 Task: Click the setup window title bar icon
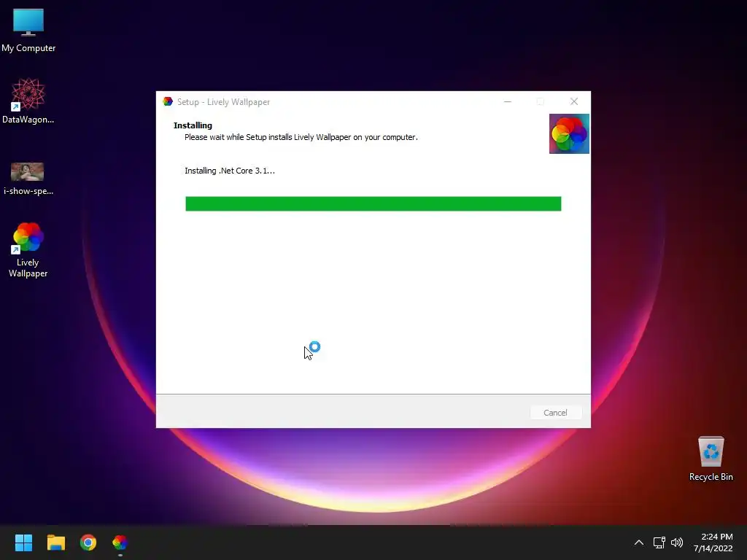pos(168,101)
